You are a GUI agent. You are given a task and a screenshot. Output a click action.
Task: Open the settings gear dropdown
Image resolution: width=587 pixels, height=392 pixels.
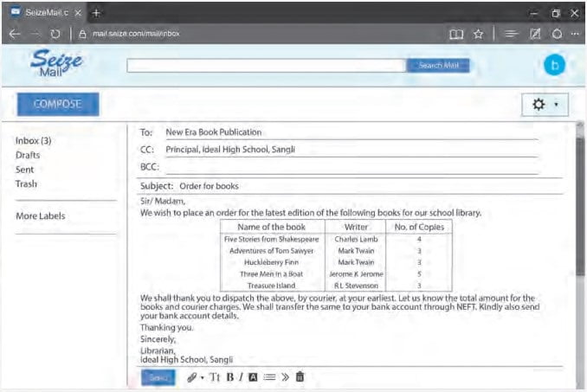click(544, 104)
